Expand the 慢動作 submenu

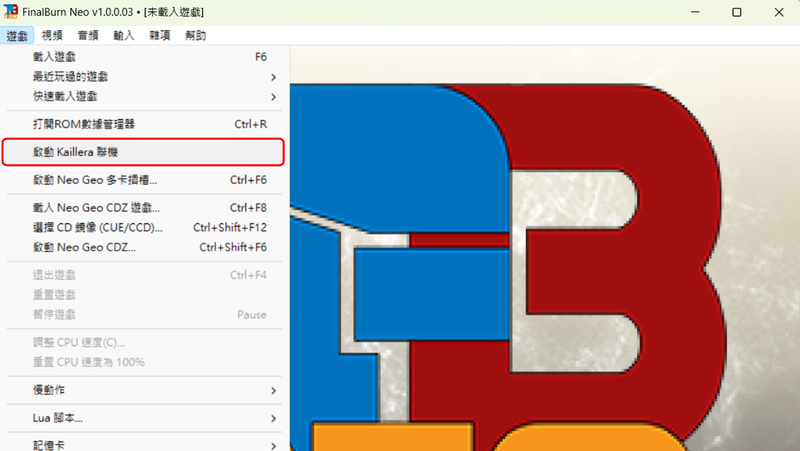[x=144, y=390]
